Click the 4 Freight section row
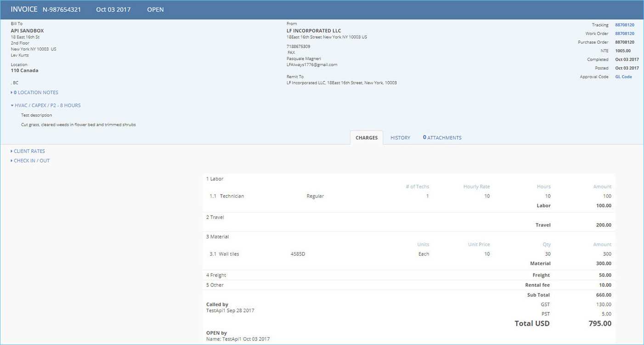This screenshot has height=345, width=644. tap(409, 275)
